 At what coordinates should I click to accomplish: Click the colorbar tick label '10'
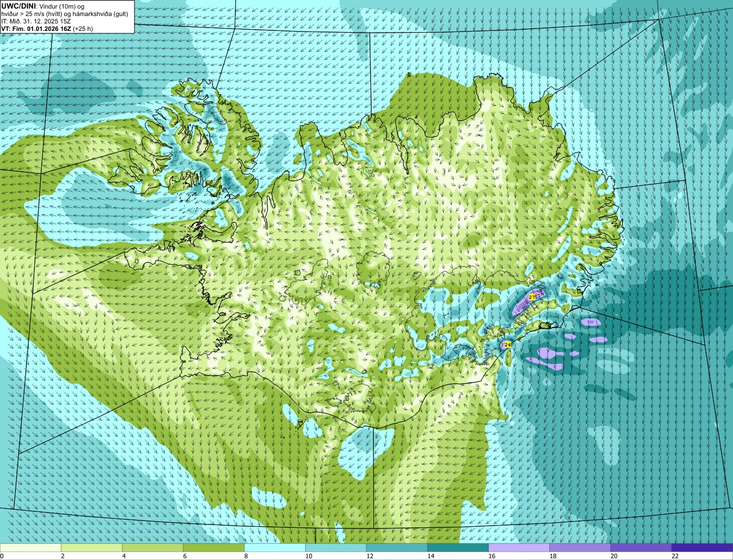(x=309, y=556)
